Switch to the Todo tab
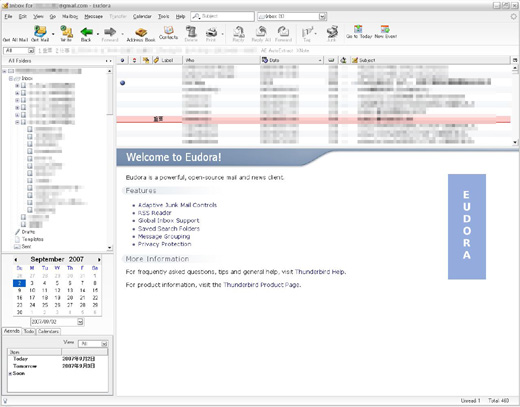This screenshot has height=407, width=520. point(29,331)
